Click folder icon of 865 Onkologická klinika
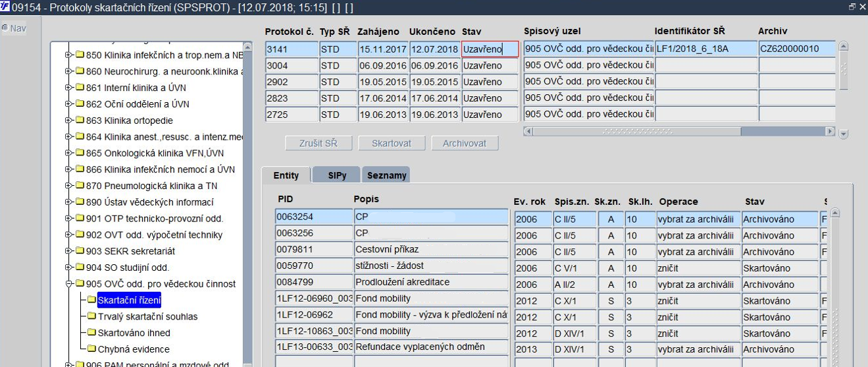This screenshot has width=868, height=367. [79, 153]
